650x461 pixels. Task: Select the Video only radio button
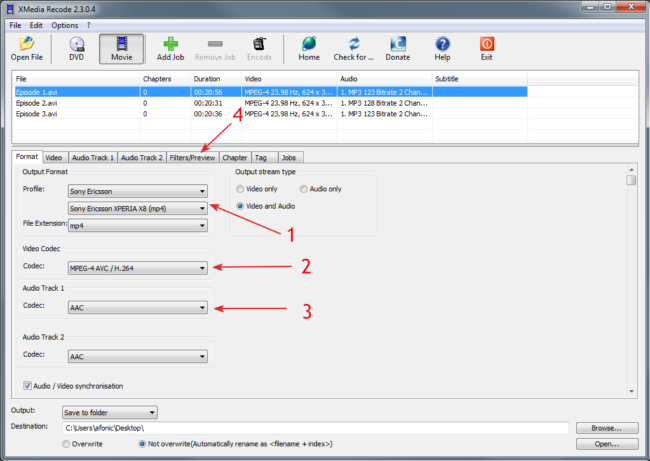[x=240, y=189]
